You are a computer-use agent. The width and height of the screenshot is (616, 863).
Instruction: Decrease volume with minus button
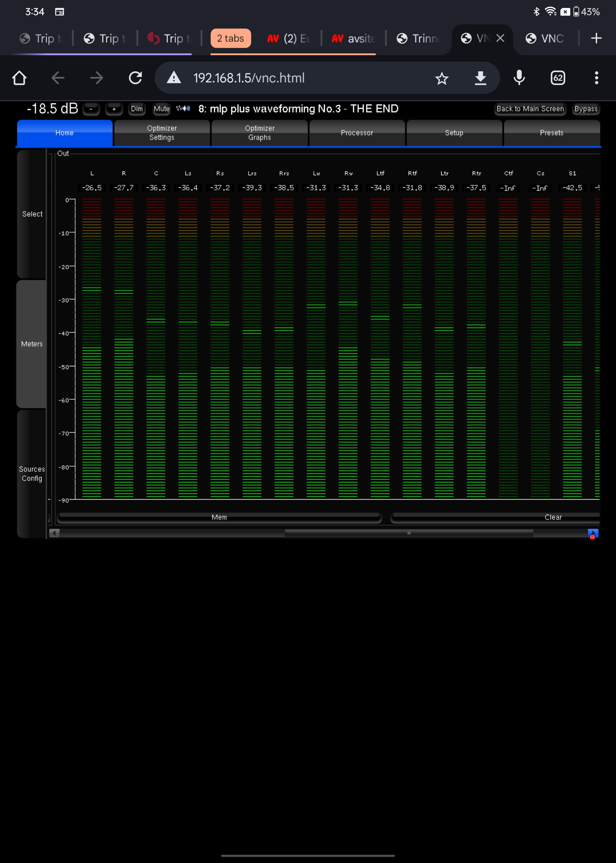(91, 109)
